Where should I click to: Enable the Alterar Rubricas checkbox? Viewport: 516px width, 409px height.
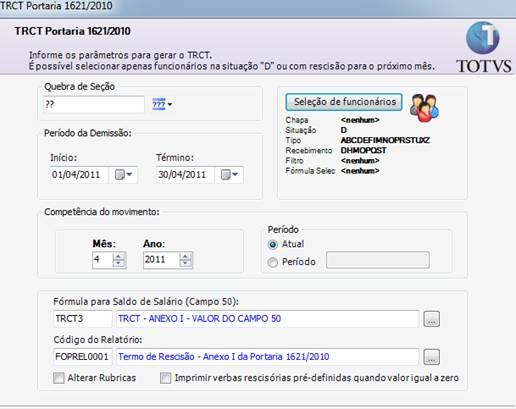tap(59, 378)
